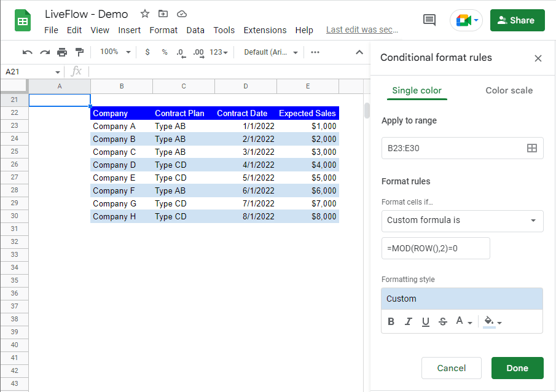Toggle Underline in formatting style
Image resolution: width=556 pixels, height=392 pixels.
pos(426,321)
